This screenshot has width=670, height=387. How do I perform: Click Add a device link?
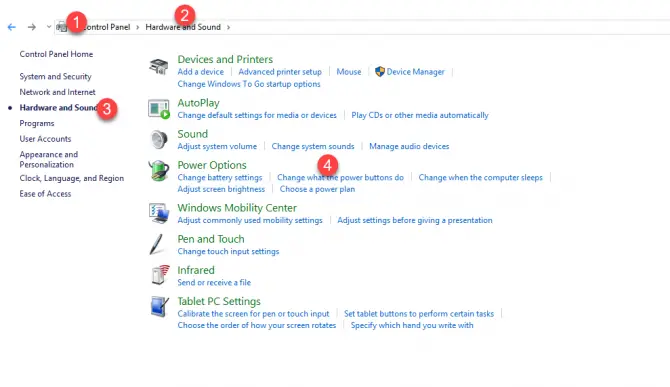pos(200,72)
